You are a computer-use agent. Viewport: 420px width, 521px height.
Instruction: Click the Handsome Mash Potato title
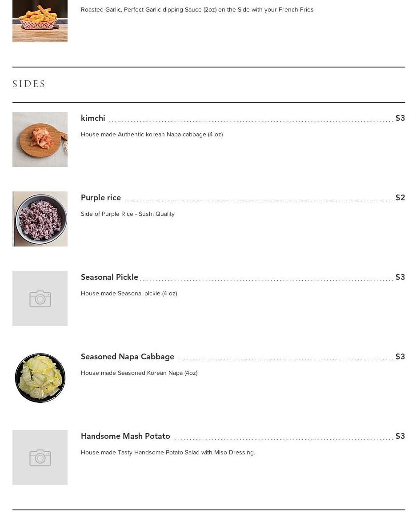tap(125, 436)
